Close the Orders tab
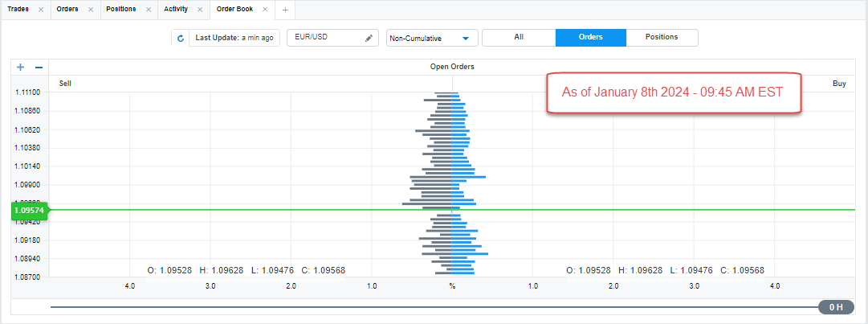868x324 pixels. tap(91, 10)
